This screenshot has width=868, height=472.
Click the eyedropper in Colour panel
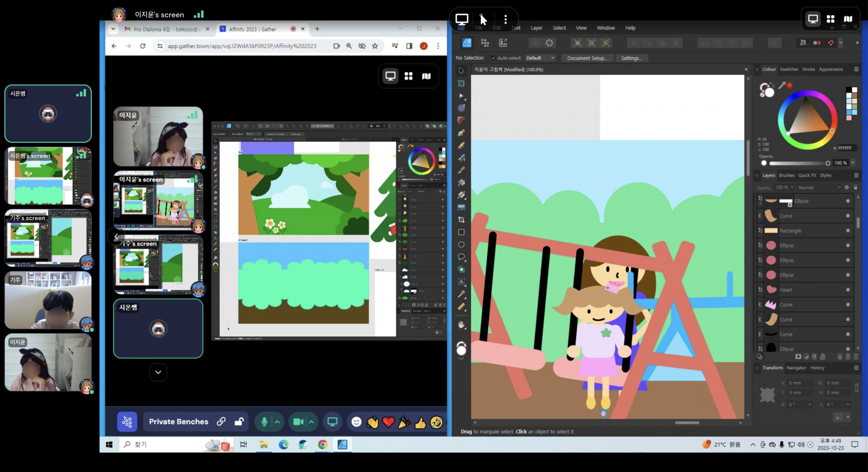click(x=782, y=85)
